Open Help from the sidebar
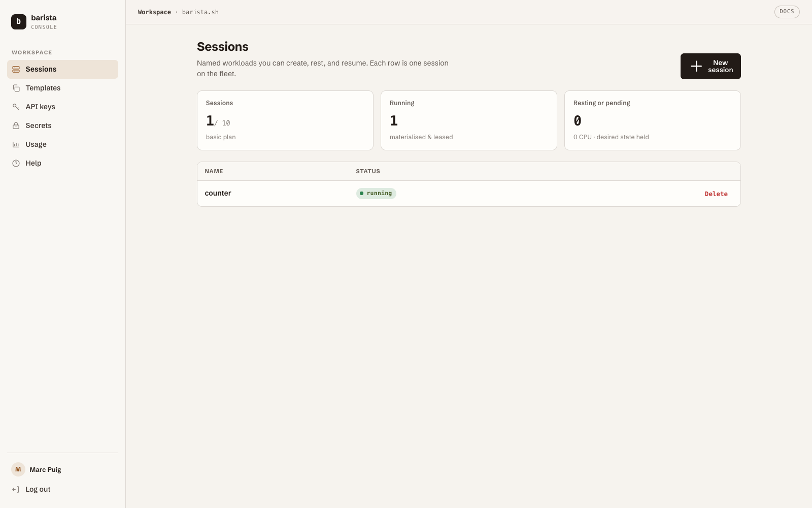The image size is (812, 508). pyautogui.click(x=62, y=163)
